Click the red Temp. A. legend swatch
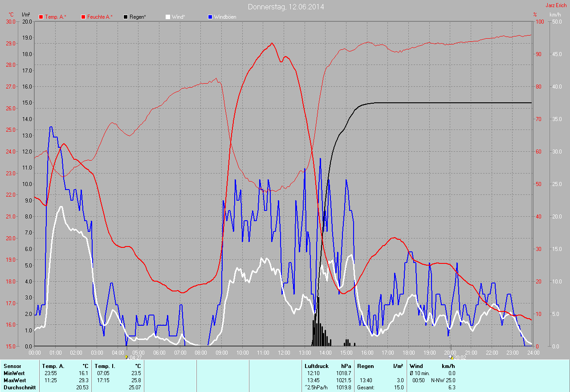This screenshot has height=392, width=570. [x=41, y=17]
